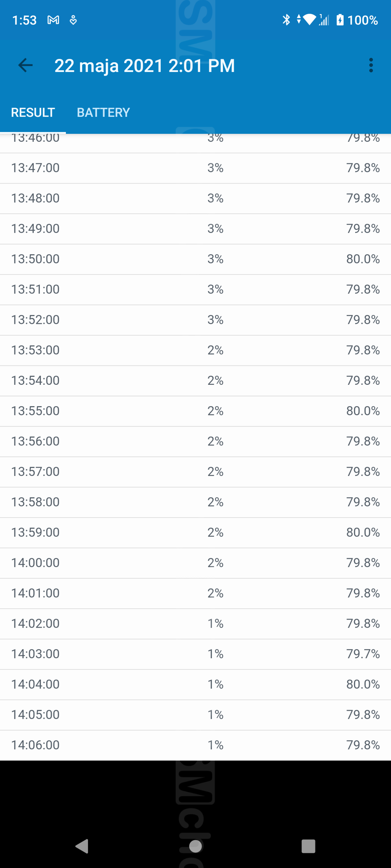
Task: Select the 14:00:00 row
Action: [195, 563]
